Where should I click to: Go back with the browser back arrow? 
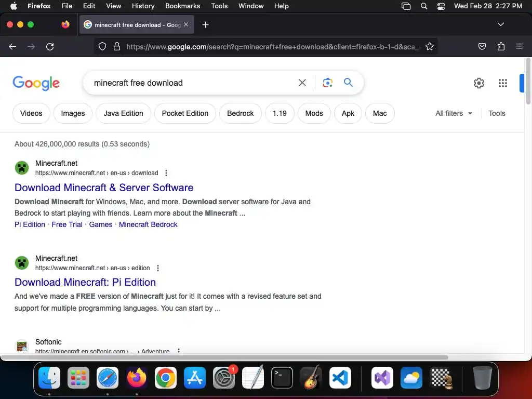click(x=12, y=47)
